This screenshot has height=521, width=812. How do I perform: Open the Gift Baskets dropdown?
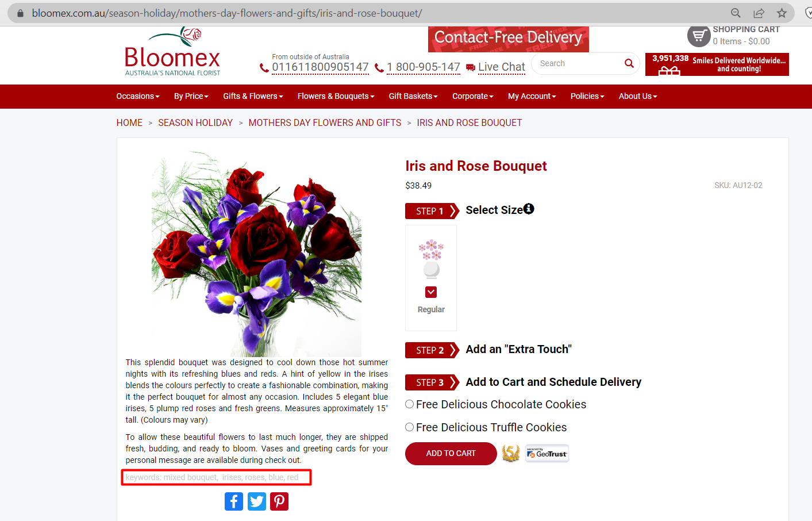point(413,96)
